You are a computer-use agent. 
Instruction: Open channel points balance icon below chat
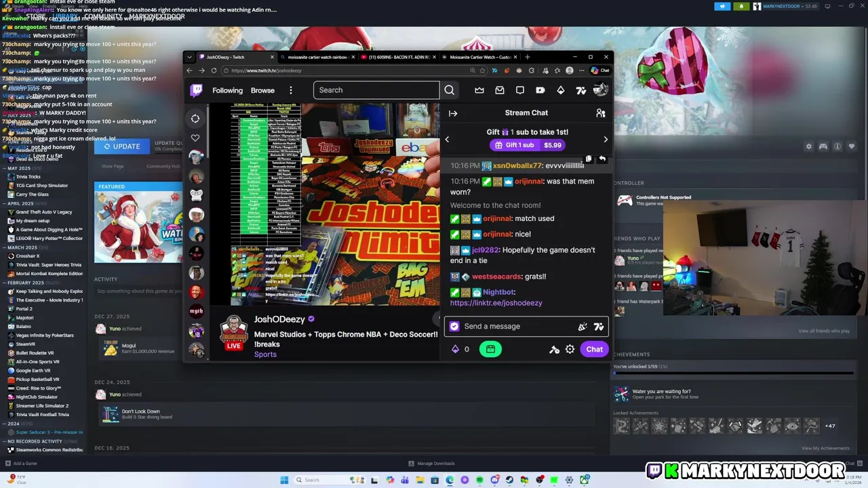[x=455, y=349]
